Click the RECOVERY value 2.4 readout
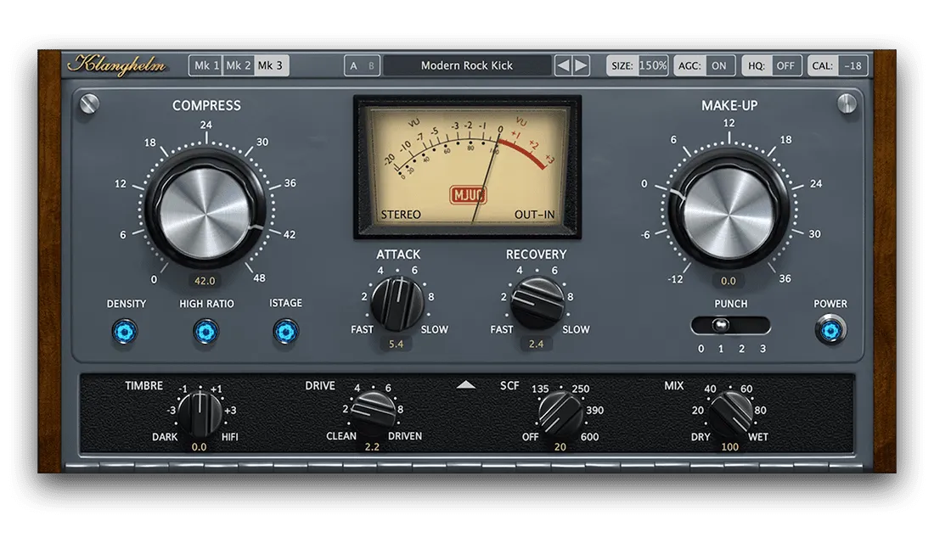 [536, 344]
